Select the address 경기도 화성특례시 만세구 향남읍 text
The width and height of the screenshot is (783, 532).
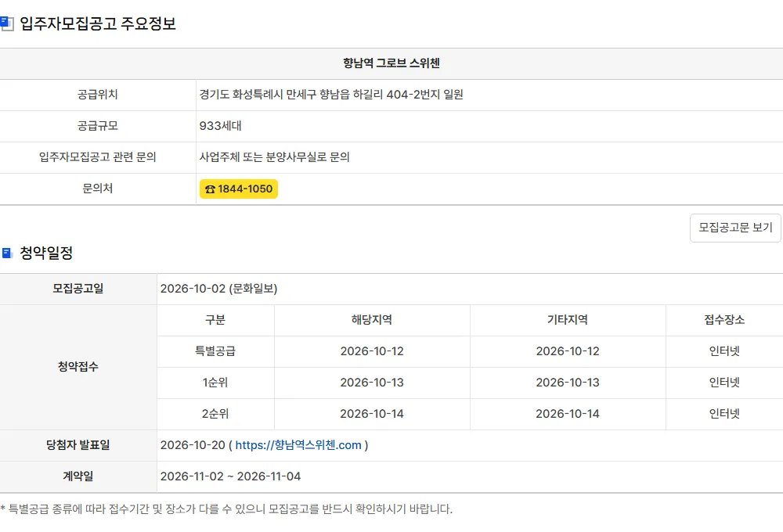pos(275,95)
